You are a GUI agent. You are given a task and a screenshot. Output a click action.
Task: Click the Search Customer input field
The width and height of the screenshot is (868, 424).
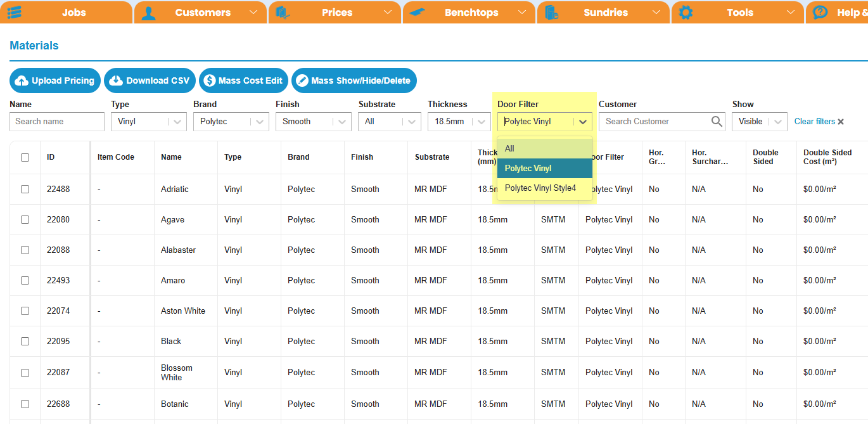tap(662, 122)
